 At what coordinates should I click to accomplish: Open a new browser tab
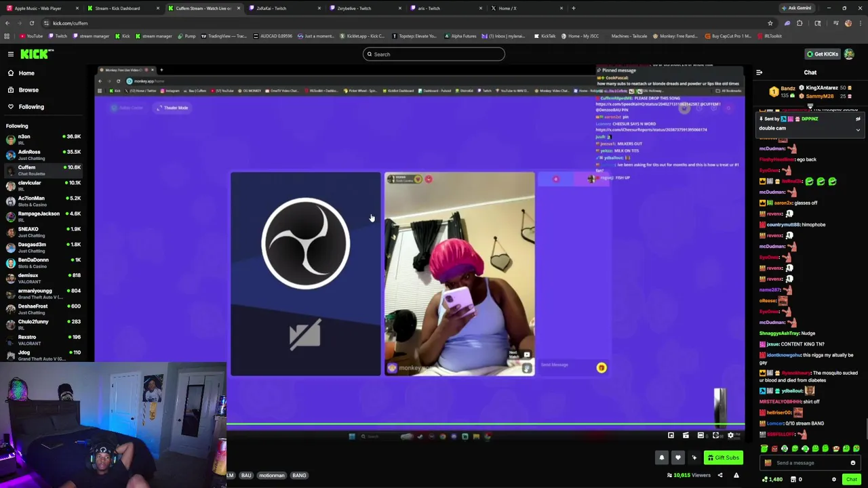point(574,8)
